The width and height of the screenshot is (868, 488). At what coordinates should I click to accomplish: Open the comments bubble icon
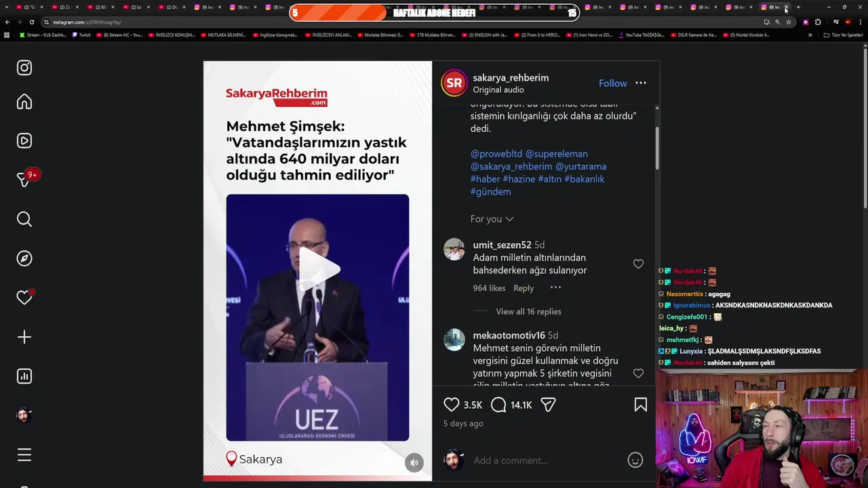point(498,405)
